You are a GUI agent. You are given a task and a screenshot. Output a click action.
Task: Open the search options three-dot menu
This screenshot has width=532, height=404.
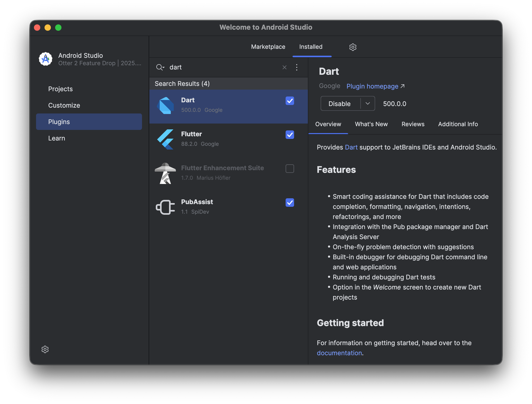click(x=297, y=67)
